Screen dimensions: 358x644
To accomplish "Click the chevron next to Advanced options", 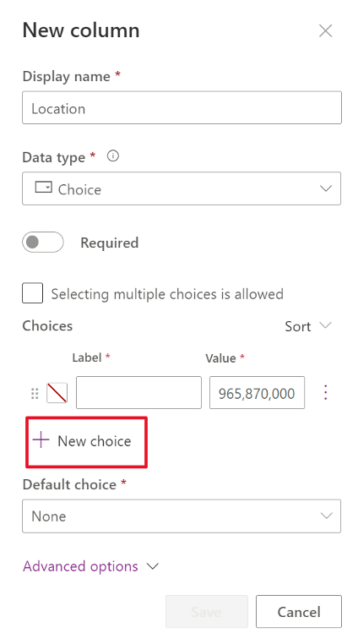I will tap(153, 567).
